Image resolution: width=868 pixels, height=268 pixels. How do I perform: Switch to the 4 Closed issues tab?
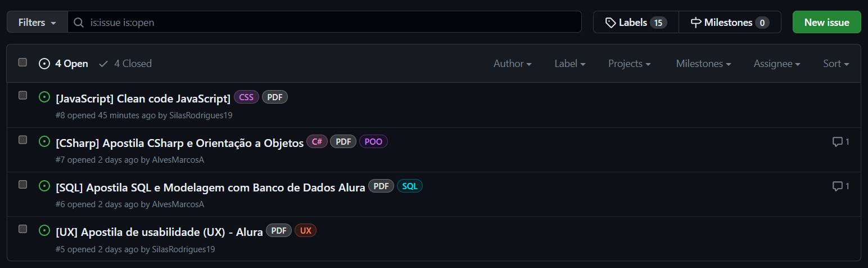tap(125, 64)
